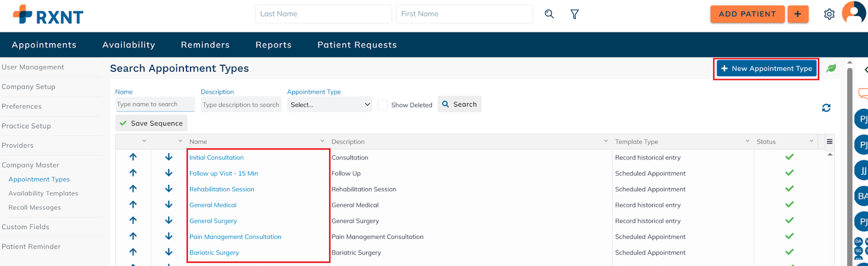Screen dimensions: 868x266
Task: Toggle the Show Deleted checkbox
Action: [383, 105]
